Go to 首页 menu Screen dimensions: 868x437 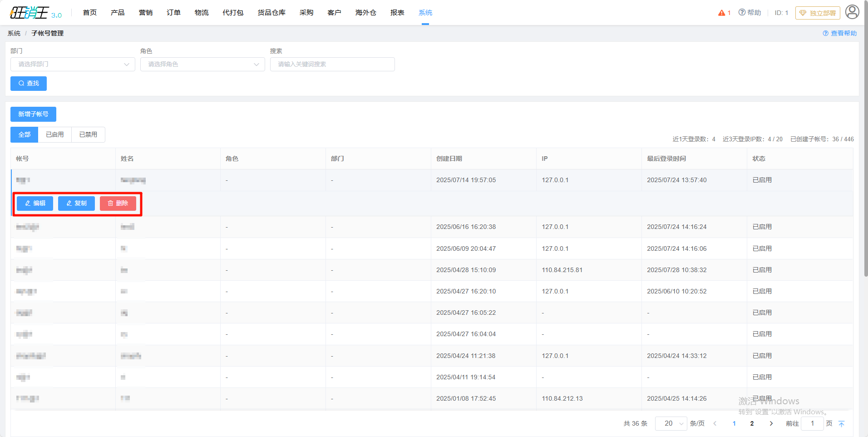90,13
